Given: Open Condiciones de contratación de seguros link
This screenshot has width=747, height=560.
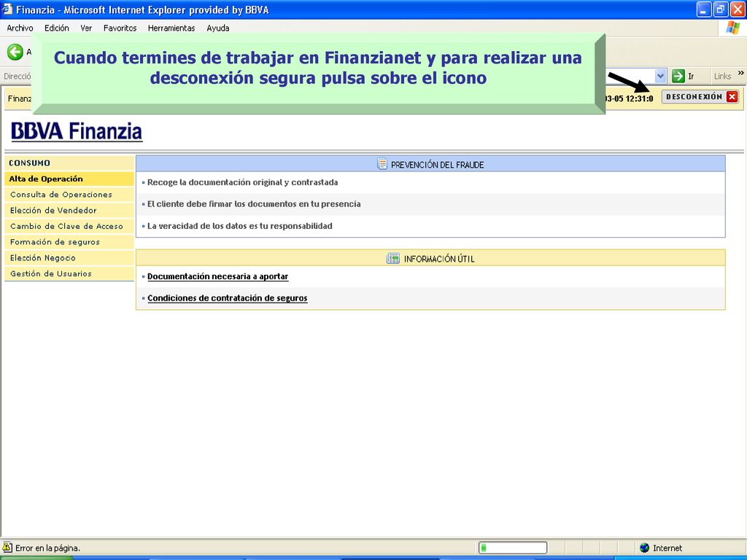Looking at the screenshot, I should [x=228, y=298].
